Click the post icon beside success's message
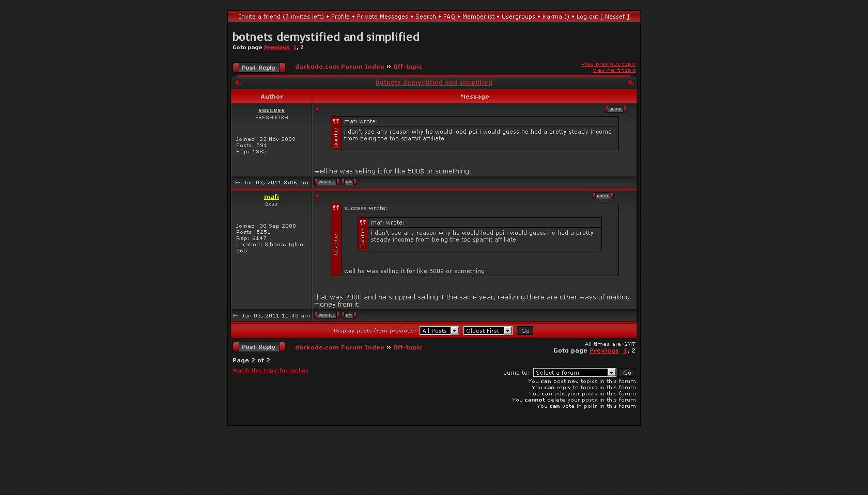This screenshot has height=495, width=868. 317,110
